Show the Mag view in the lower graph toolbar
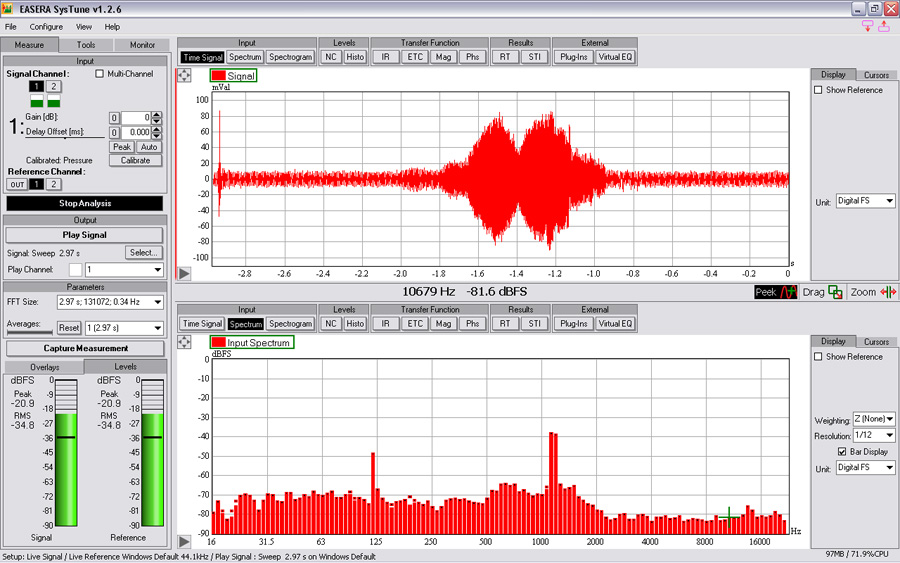 tap(443, 324)
